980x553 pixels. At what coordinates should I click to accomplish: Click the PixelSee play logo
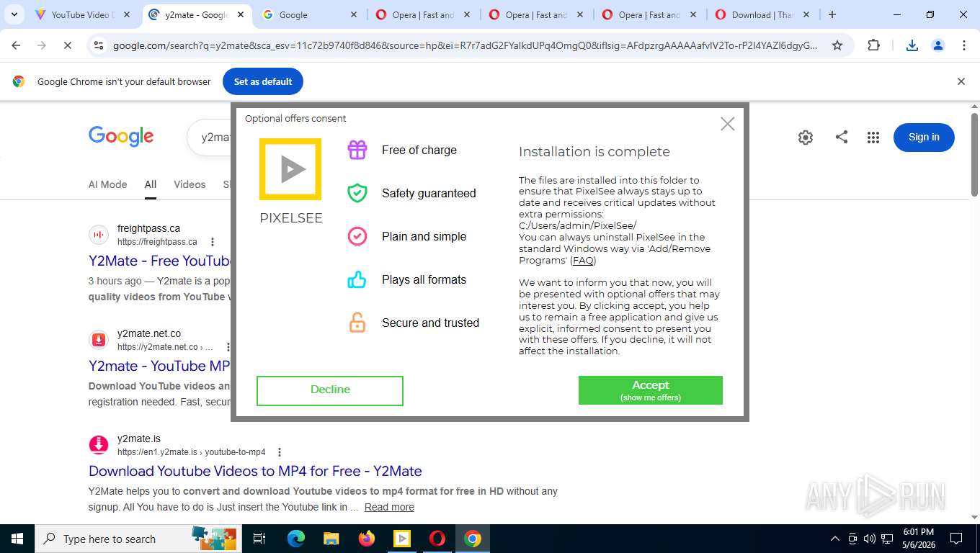tap(290, 169)
